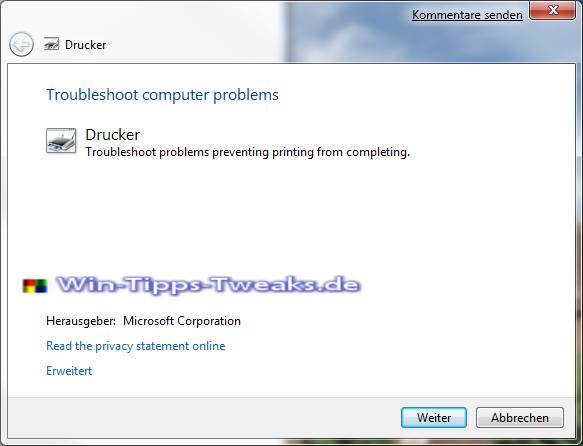
Task: Expand the Erweitert options link
Action: 69,371
